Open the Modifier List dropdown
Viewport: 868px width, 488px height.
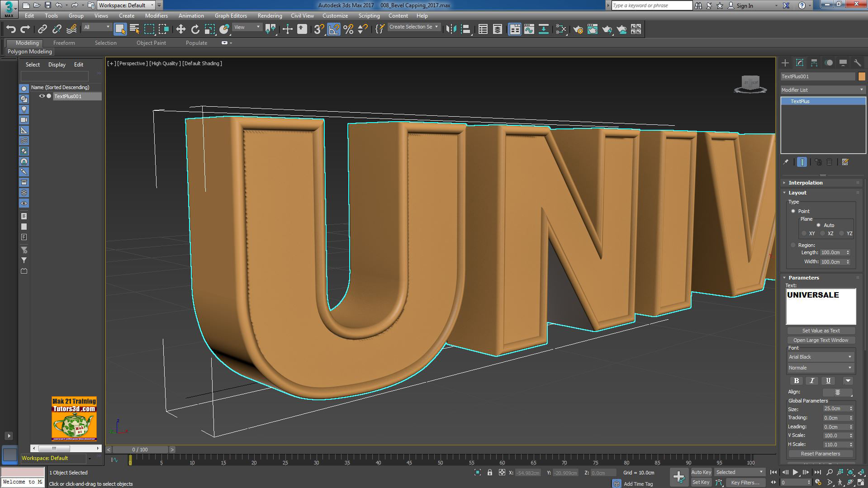point(823,90)
